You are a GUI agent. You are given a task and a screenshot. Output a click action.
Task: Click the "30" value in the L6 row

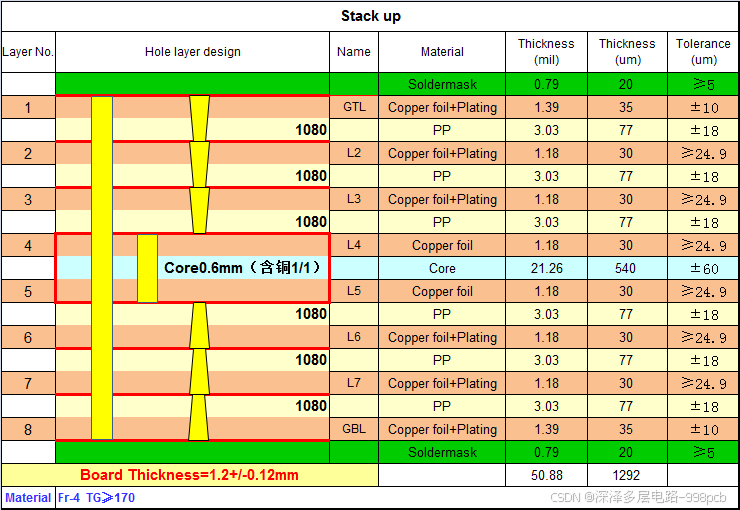[x=625, y=337]
